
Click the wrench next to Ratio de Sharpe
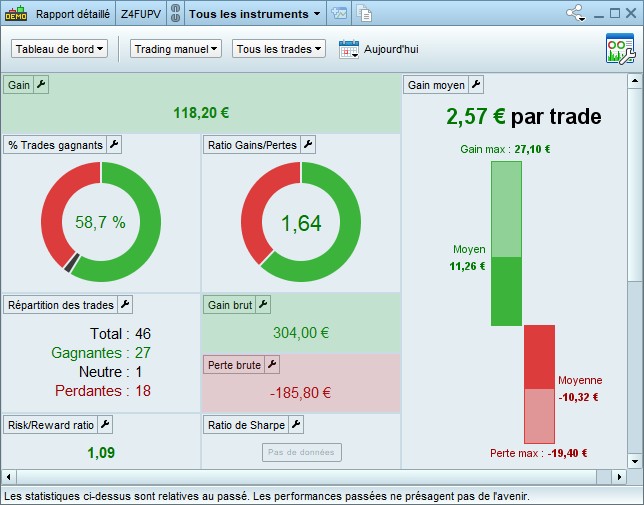[296, 425]
